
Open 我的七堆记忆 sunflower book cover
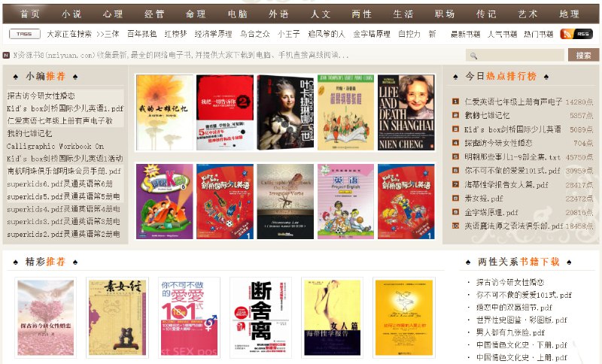point(164,112)
